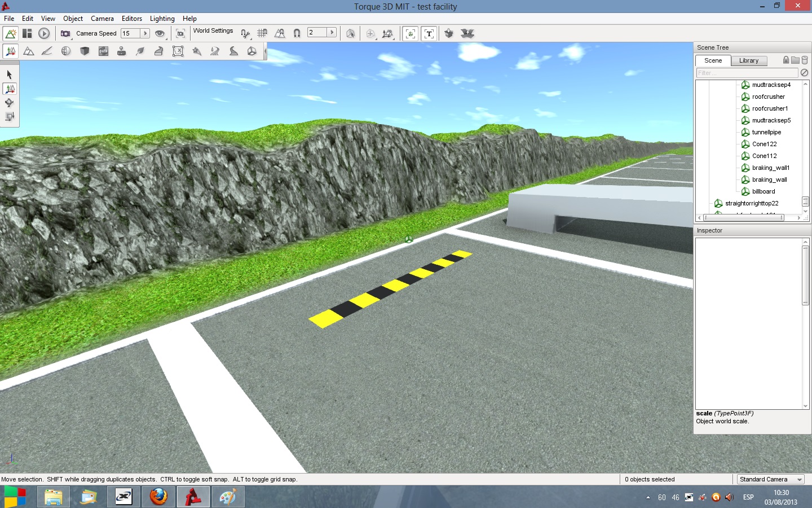Toggle object bounding box selection mode
The image size is (812, 508).
pyautogui.click(x=350, y=33)
